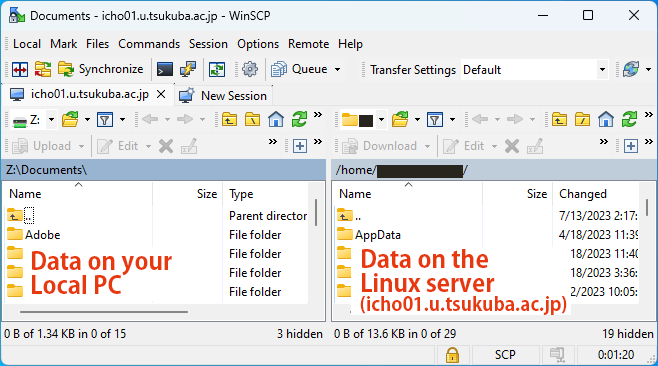Viewport: 658px width, 366px height.
Task: Click the local Edit button
Action: pos(118,146)
